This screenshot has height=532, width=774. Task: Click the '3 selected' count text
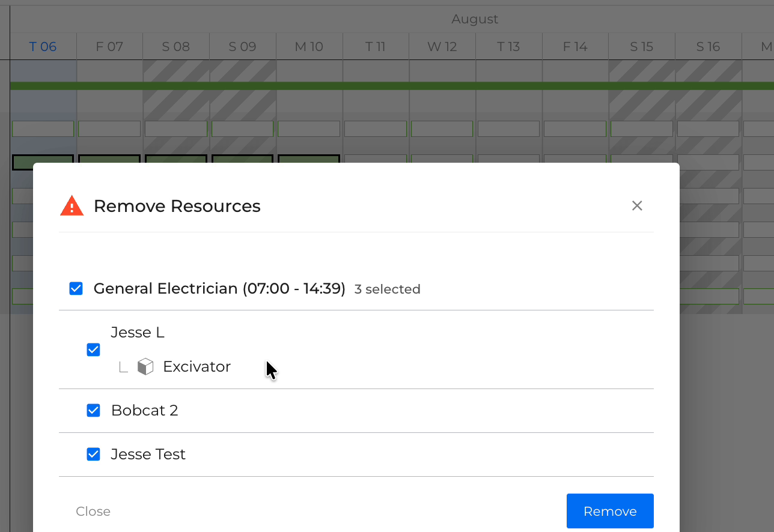coord(388,289)
